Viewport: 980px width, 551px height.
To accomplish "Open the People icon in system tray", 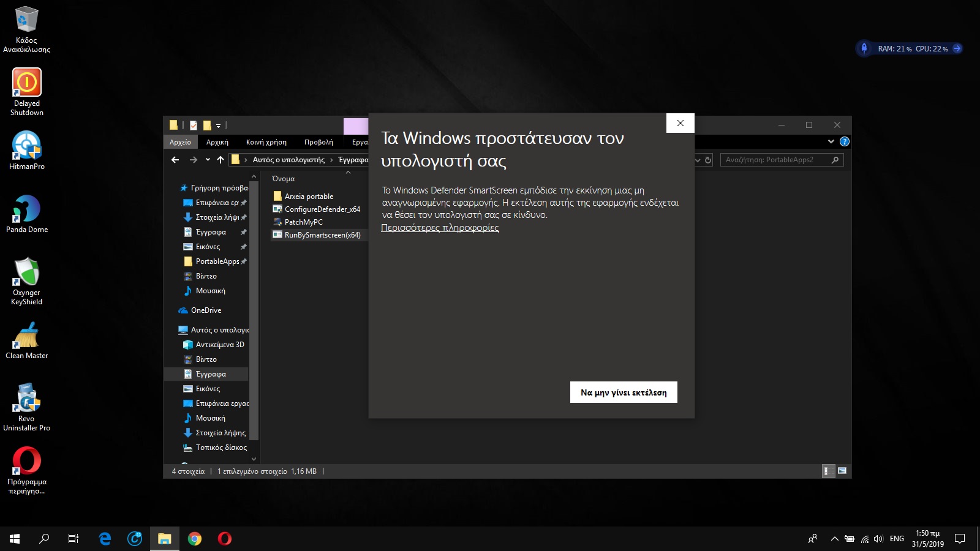I will (813, 539).
